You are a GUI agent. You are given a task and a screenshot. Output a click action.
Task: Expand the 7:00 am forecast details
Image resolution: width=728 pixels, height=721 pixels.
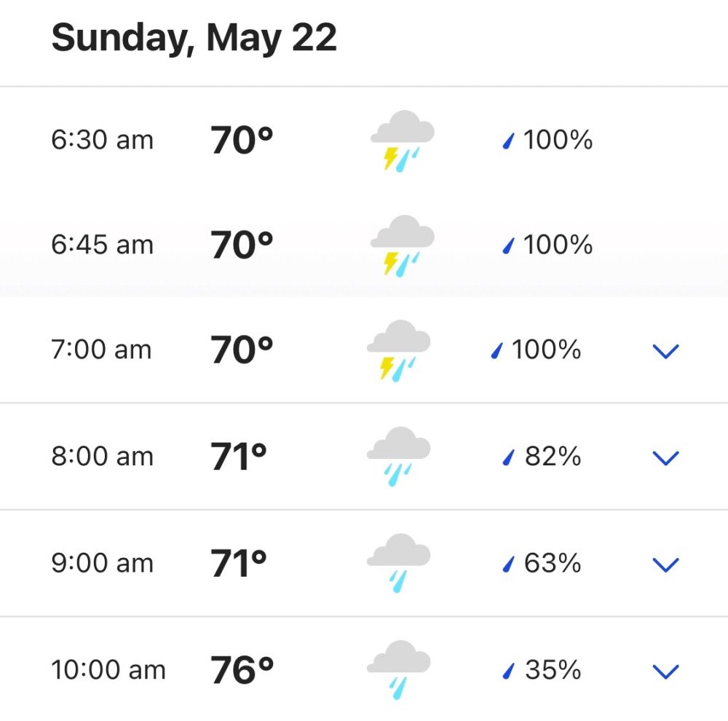(665, 351)
